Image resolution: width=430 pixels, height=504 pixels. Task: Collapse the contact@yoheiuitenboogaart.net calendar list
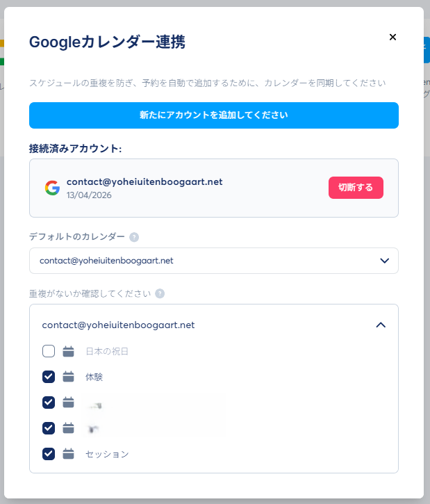point(380,325)
